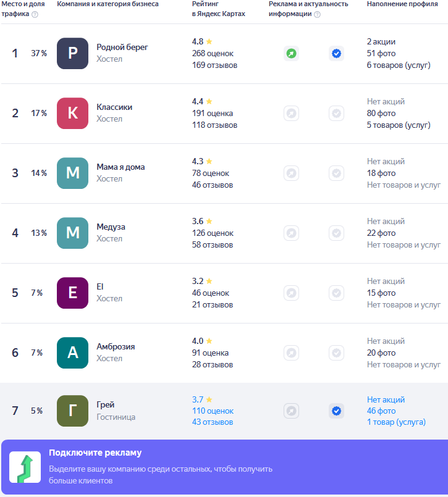448x497 pixels.
Task: Click the grey verification badge in Медуза row
Action: click(336, 233)
